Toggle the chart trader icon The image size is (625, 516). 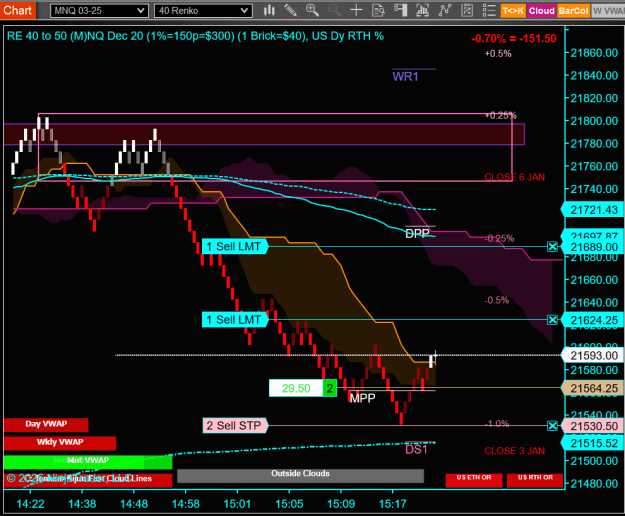point(400,10)
